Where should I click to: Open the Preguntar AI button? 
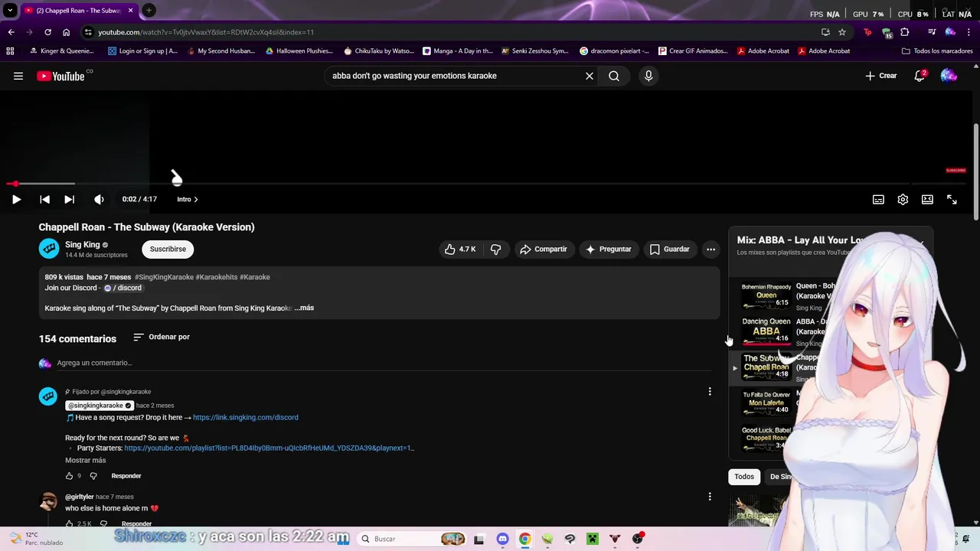click(x=608, y=249)
